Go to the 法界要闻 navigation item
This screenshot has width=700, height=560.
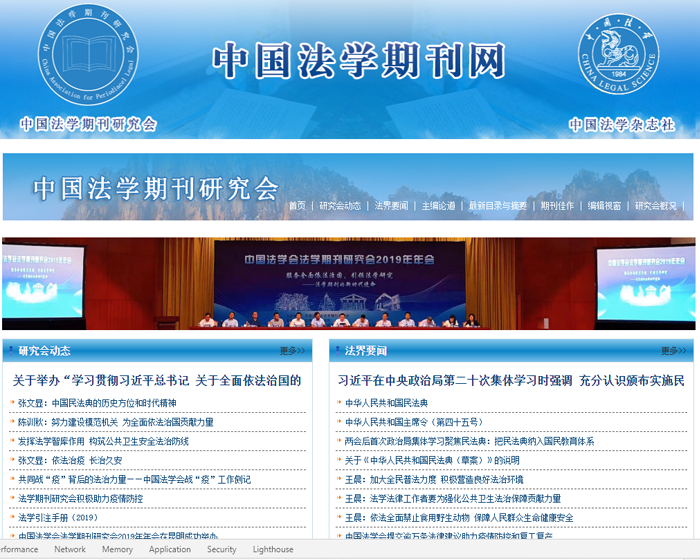click(x=391, y=205)
